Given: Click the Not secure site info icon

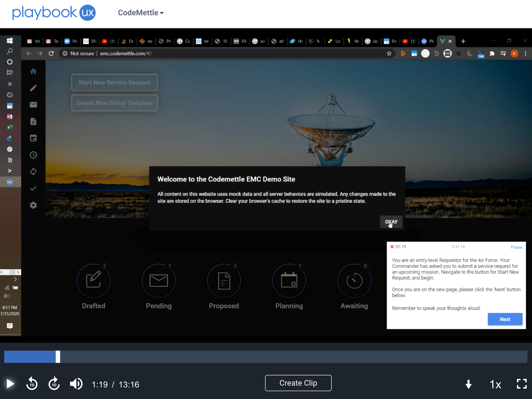Looking at the screenshot, I should click(65, 53).
